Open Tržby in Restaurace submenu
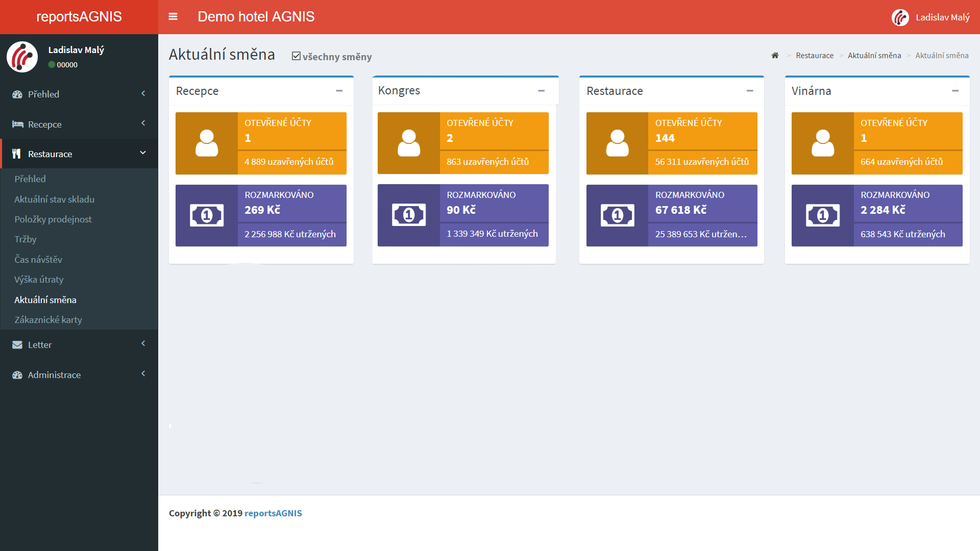Screen dimensions: 980x551 pyautogui.click(x=26, y=239)
